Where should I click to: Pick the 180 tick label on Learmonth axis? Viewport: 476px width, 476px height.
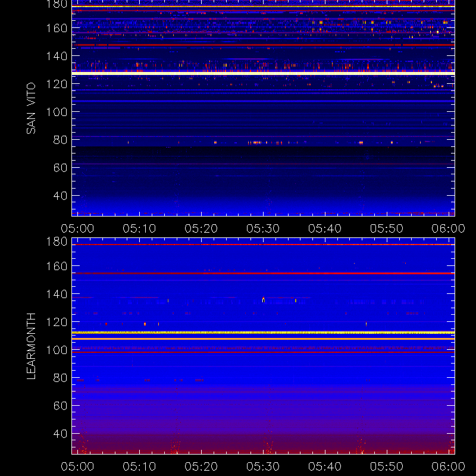click(x=57, y=242)
